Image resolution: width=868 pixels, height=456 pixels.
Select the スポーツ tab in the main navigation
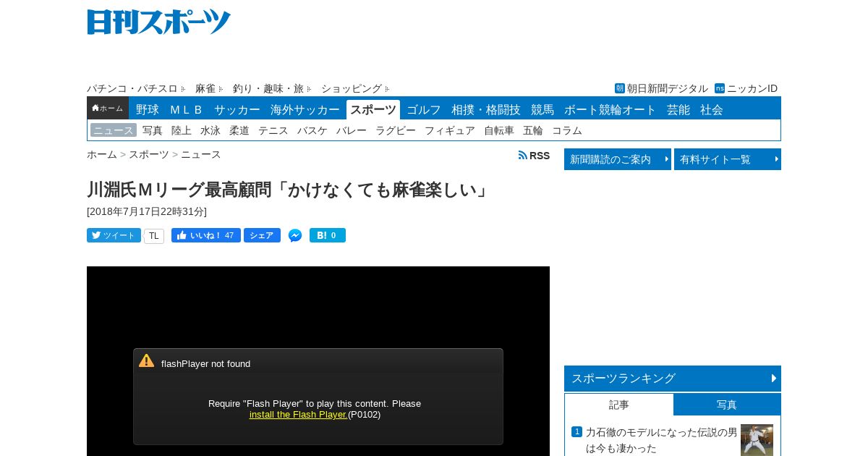[x=373, y=110]
